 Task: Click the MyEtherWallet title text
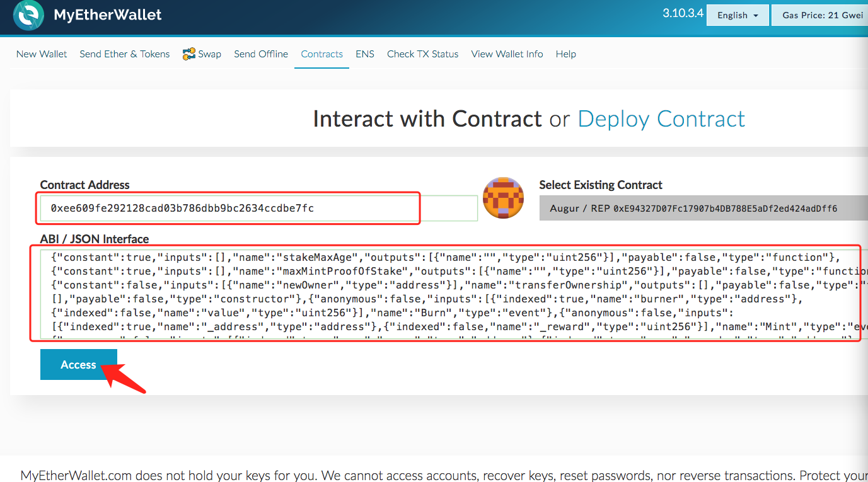pos(108,15)
